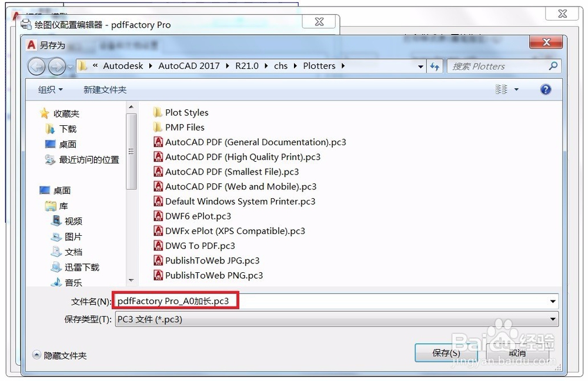This screenshot has height=381, width=588.
Task: Close the 绘图仪配置编辑器 pdfFactory Pro window
Action: [319, 22]
